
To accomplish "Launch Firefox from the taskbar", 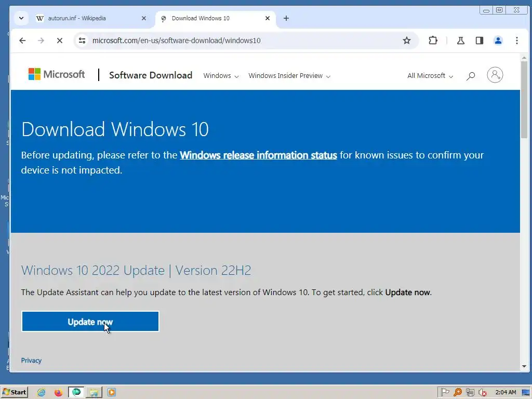I will coord(58,393).
